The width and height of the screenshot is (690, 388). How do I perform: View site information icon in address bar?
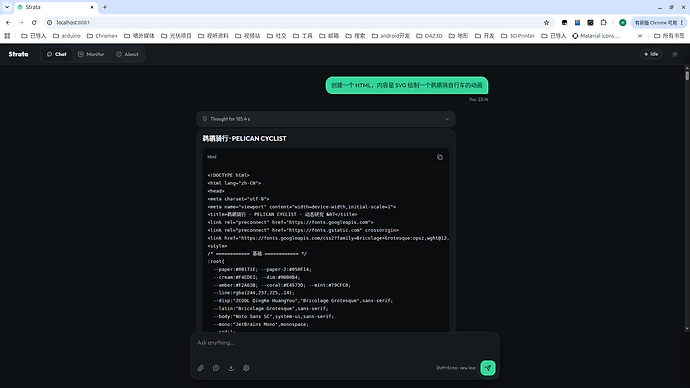(x=50, y=22)
